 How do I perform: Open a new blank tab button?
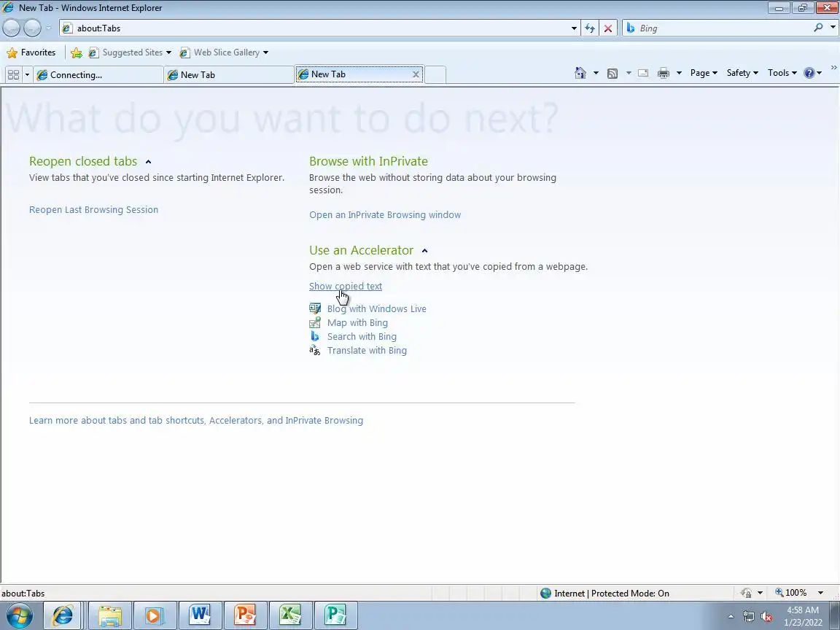435,75
